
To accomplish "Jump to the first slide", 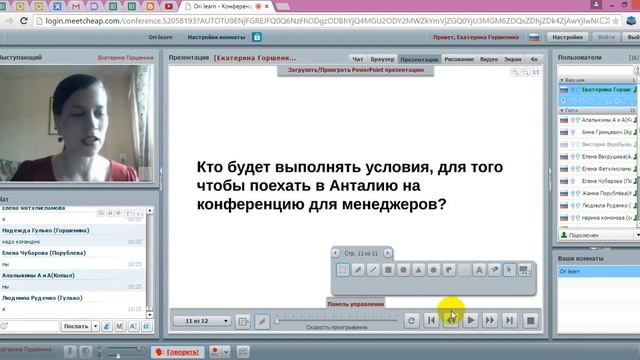I will [431, 321].
